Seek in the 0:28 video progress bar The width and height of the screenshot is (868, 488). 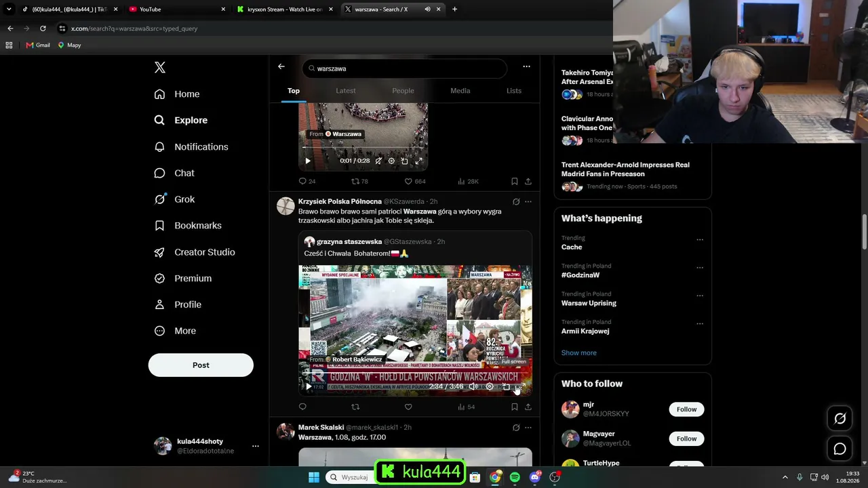point(363,148)
